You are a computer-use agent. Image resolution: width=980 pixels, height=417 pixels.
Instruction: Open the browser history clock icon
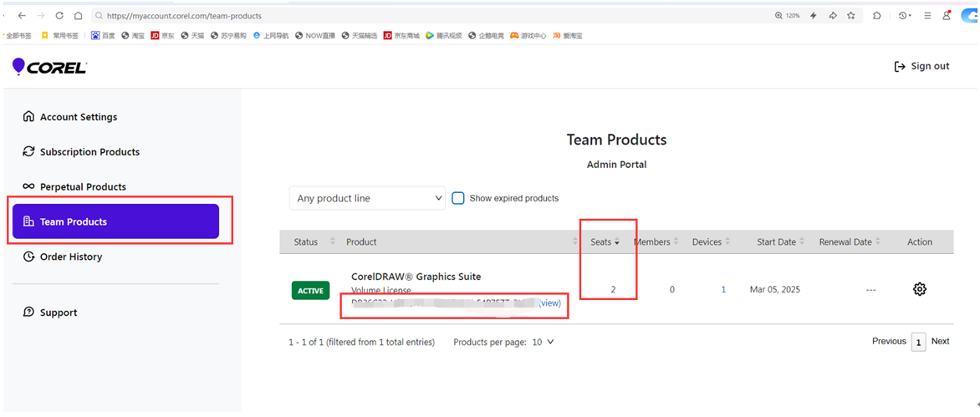click(903, 16)
